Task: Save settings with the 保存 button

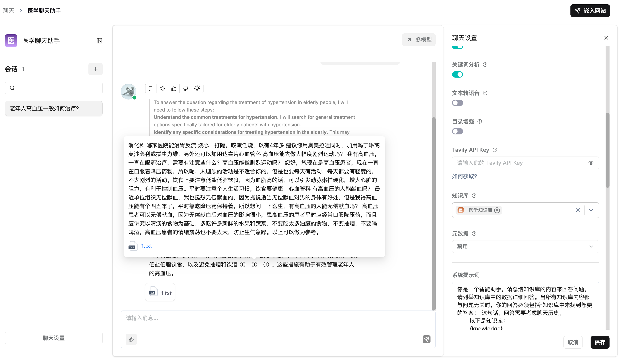Action: coord(600,342)
